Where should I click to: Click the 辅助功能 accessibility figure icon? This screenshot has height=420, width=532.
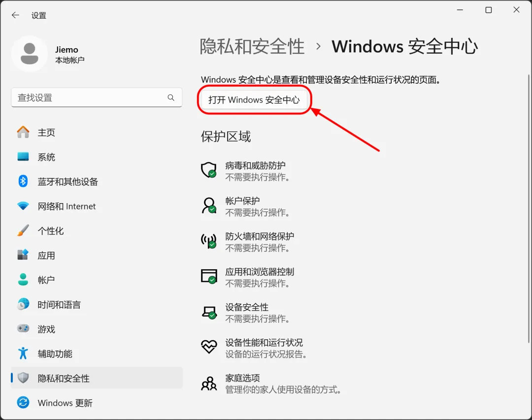point(23,353)
